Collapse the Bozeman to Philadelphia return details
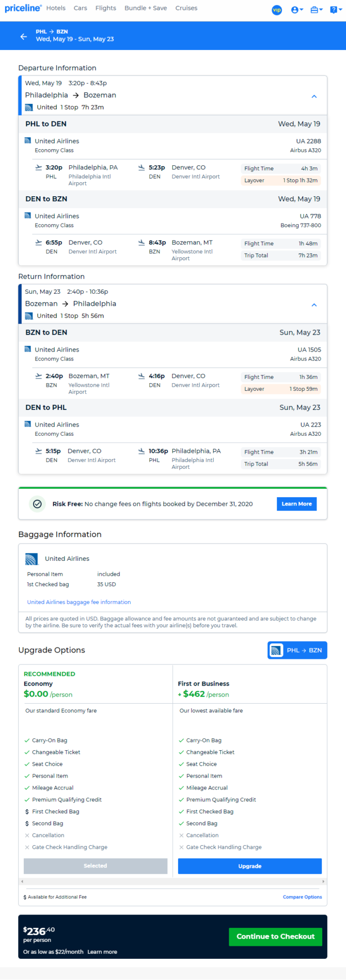 tap(314, 305)
